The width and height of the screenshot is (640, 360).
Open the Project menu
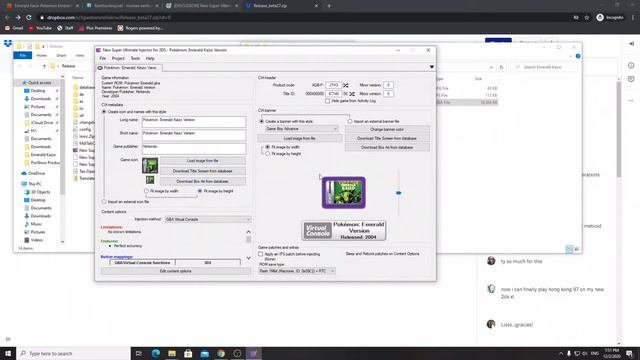click(118, 58)
